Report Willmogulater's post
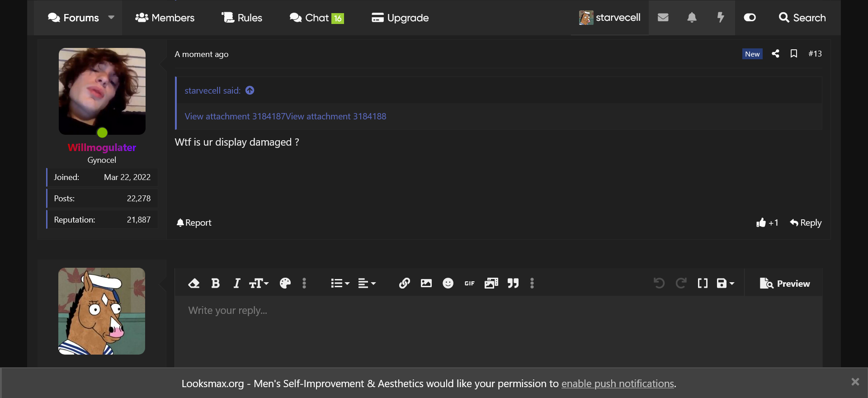 coord(194,223)
